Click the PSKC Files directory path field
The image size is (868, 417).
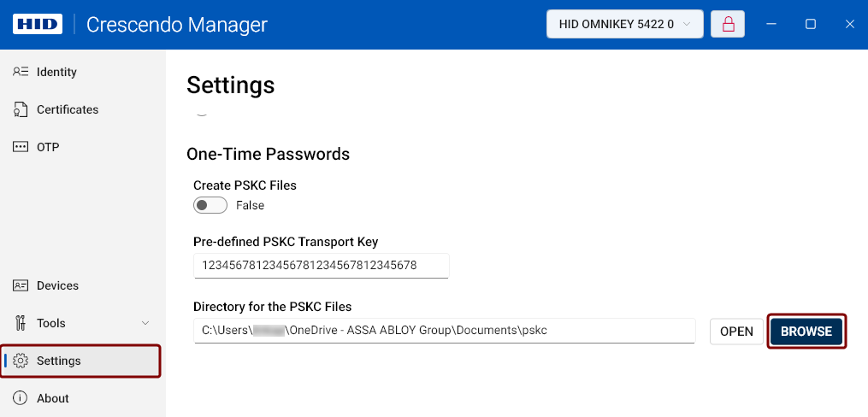[x=445, y=330]
